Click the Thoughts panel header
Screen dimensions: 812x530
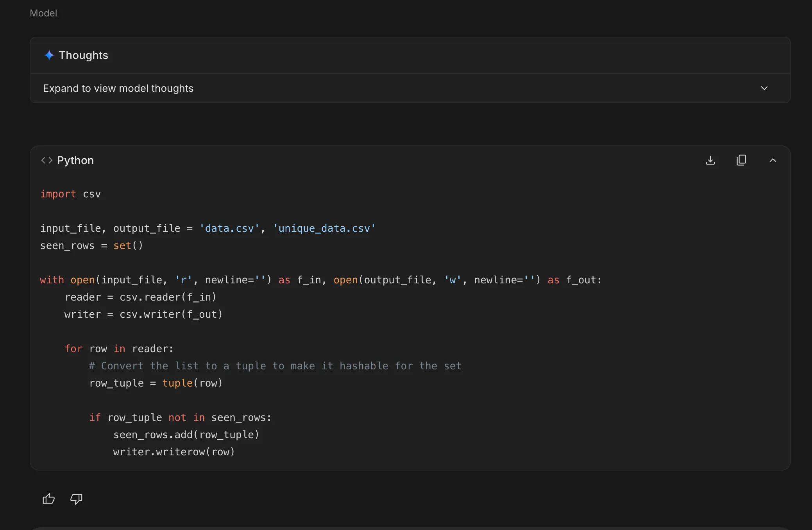(83, 55)
